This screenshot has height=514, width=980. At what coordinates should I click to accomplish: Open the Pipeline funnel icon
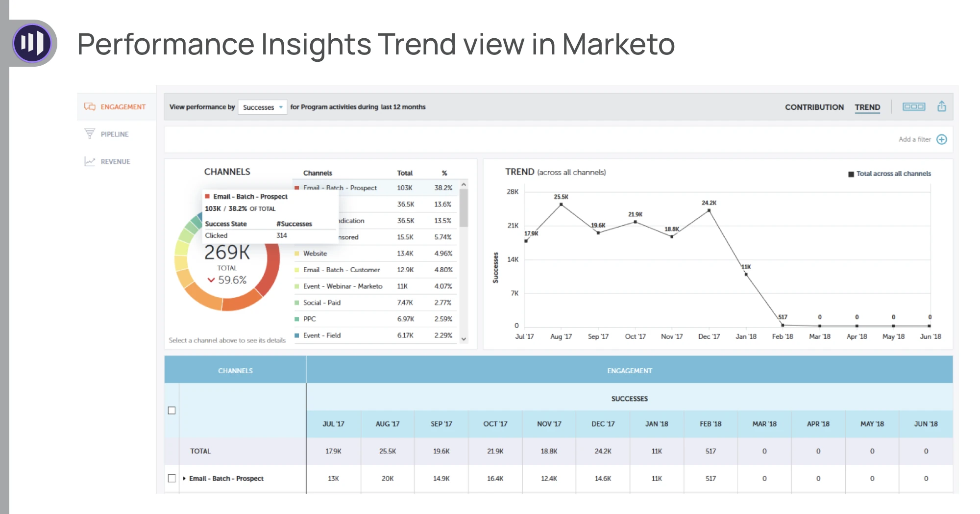pyautogui.click(x=90, y=133)
